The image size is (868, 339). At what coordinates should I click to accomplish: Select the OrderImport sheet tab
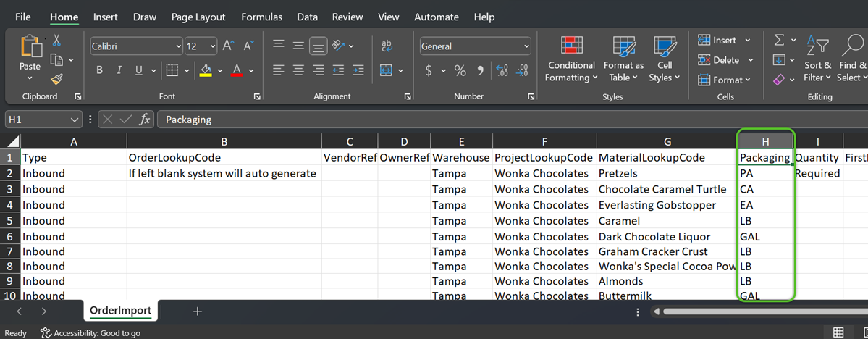121,311
